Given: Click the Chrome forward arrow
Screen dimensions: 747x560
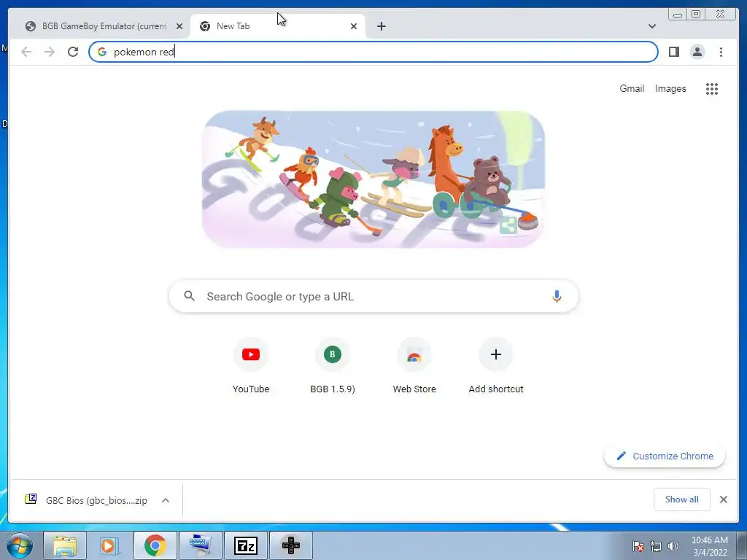Looking at the screenshot, I should tap(50, 52).
